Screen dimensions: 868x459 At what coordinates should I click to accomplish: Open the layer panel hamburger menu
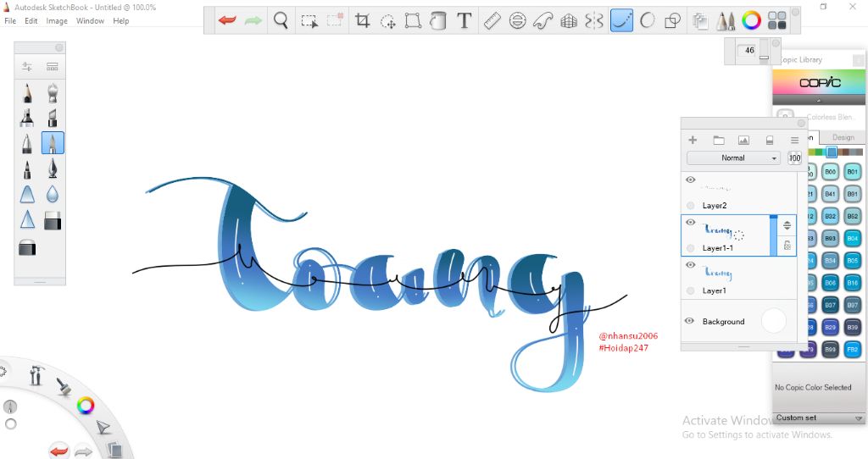pos(794,141)
